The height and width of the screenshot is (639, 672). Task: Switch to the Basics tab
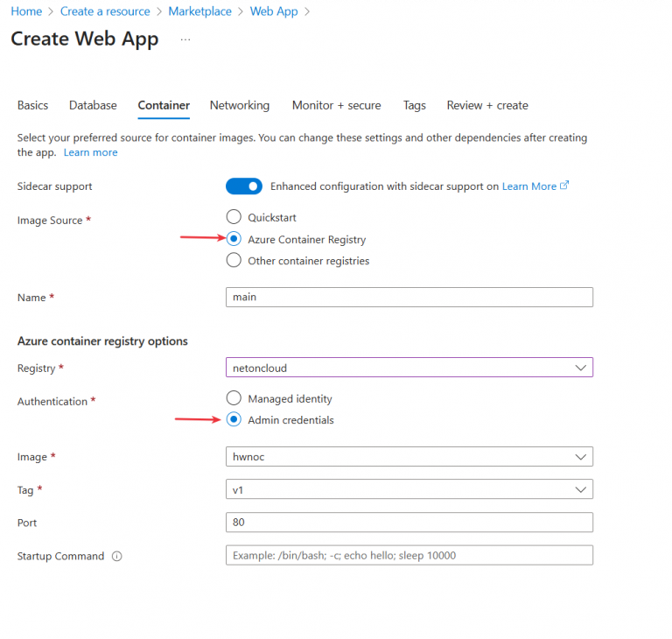point(32,106)
